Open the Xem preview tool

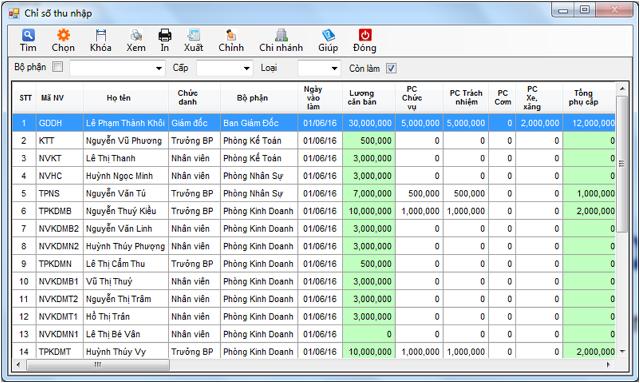click(136, 35)
